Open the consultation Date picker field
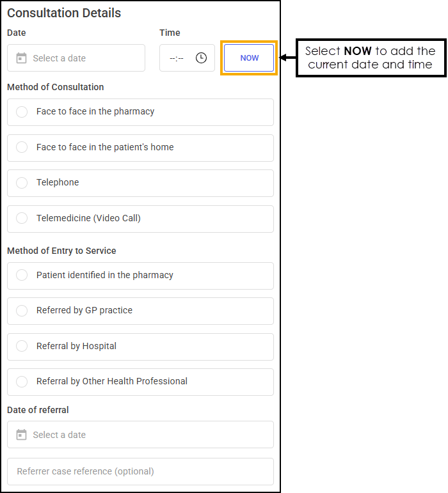The height and width of the screenshot is (493, 448). click(76, 58)
